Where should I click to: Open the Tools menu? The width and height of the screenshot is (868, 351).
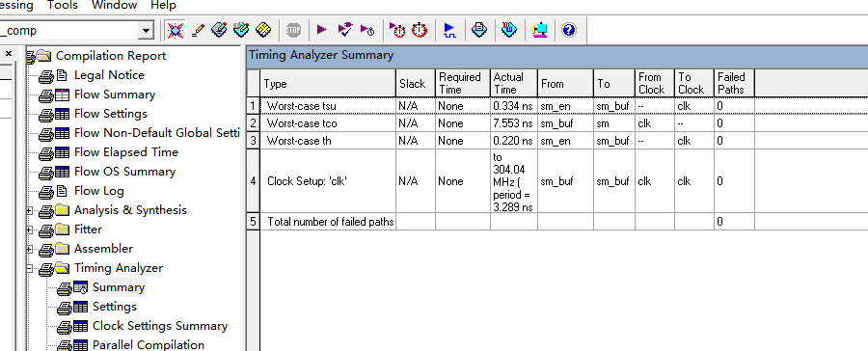(x=63, y=6)
